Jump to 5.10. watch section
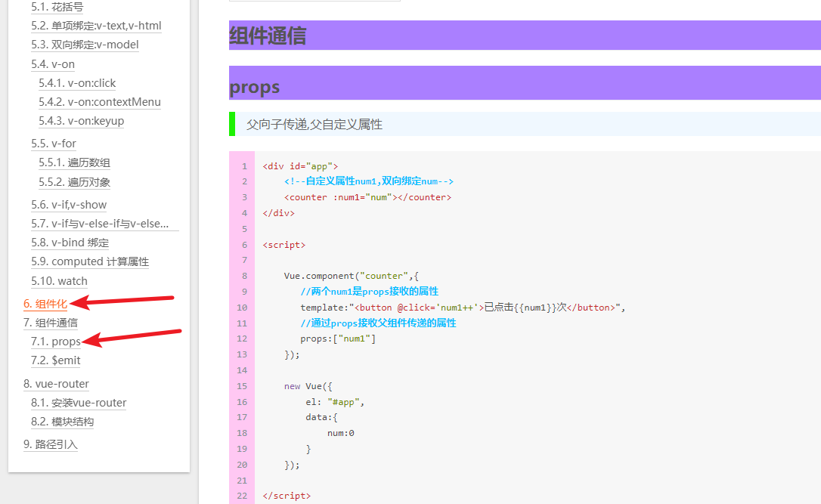The image size is (821, 504). [59, 281]
